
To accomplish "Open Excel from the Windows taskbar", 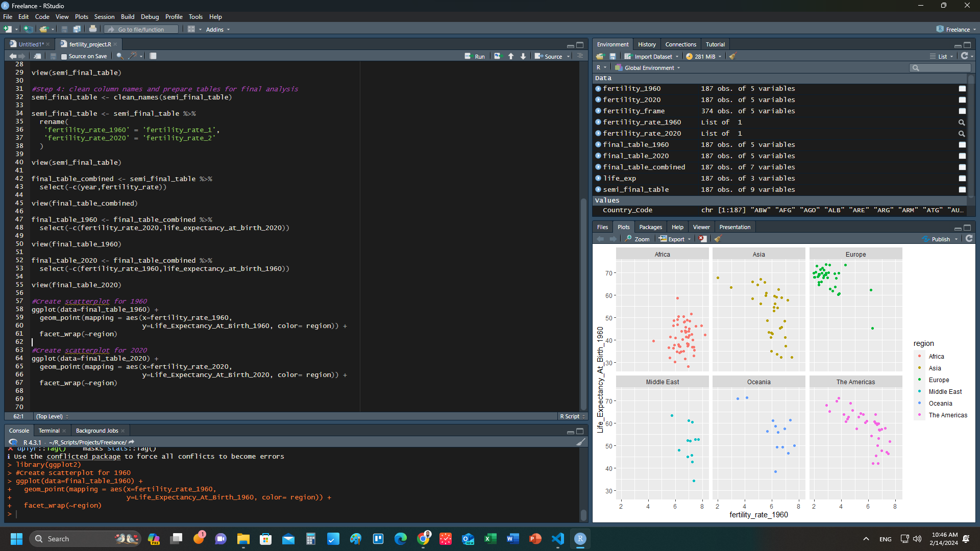I will coord(491,539).
